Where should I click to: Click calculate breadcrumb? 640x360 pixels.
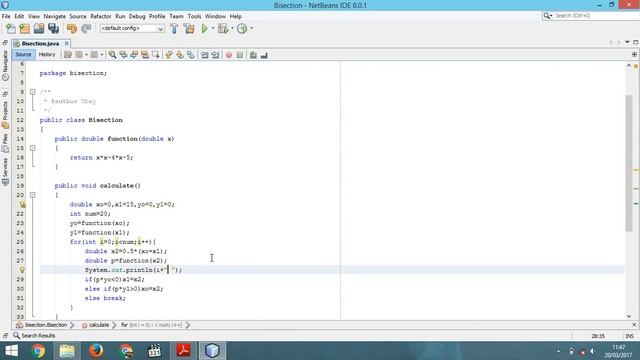click(x=99, y=325)
